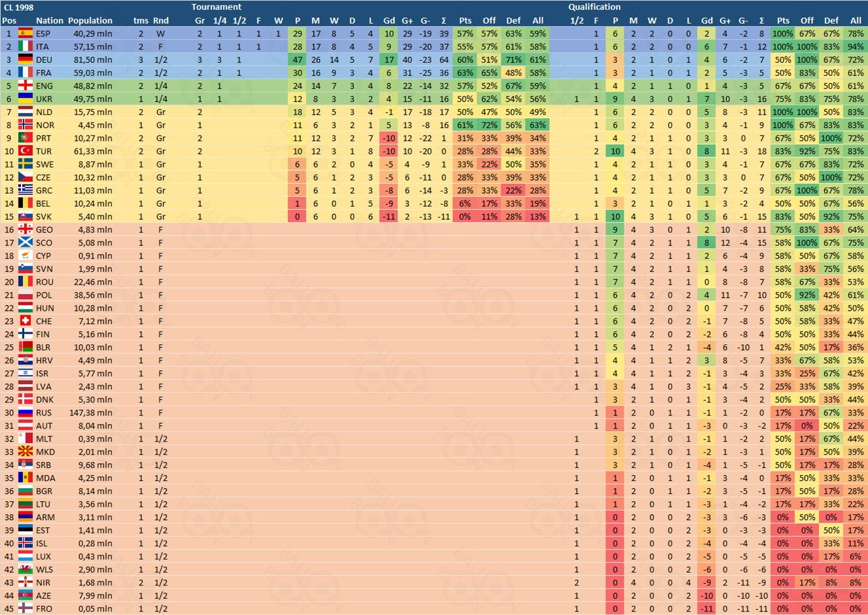The image size is (868, 615).
Task: Click the nation code 'NIR'
Action: click(x=43, y=583)
